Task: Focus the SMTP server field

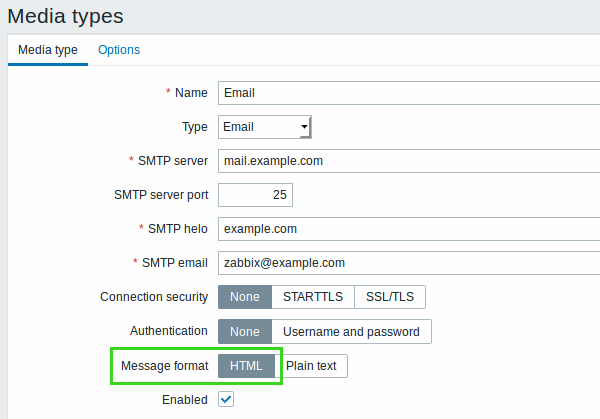Action: pos(409,161)
